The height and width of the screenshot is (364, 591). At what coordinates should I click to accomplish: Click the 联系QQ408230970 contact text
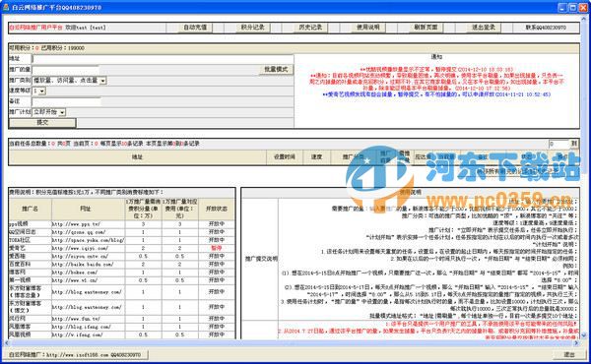546,28
